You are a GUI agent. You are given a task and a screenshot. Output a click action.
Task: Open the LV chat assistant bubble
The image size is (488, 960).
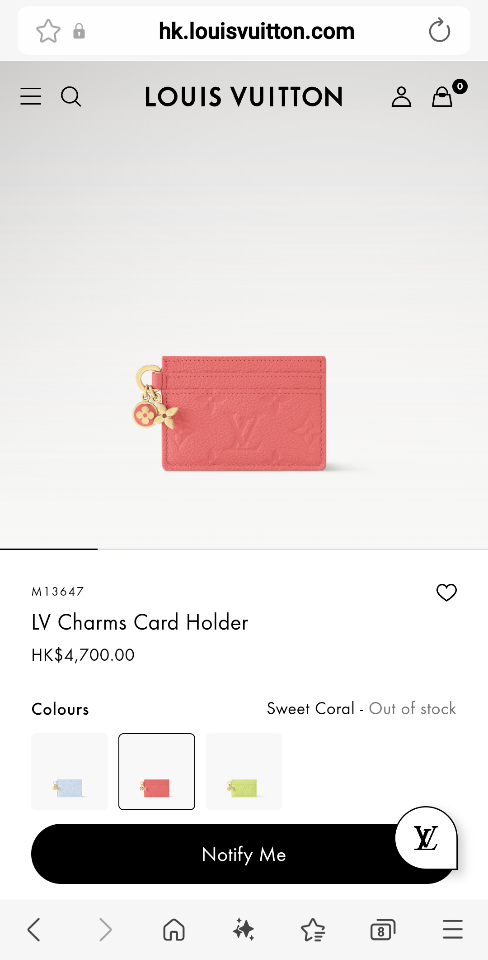pyautogui.click(x=426, y=838)
